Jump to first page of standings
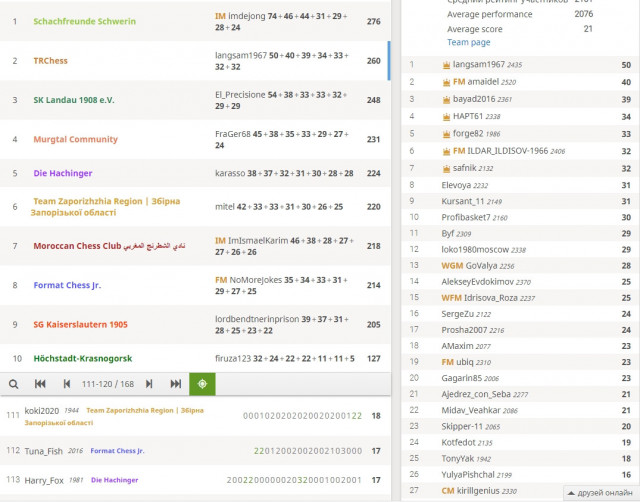This screenshot has height=502, width=640. [x=40, y=384]
